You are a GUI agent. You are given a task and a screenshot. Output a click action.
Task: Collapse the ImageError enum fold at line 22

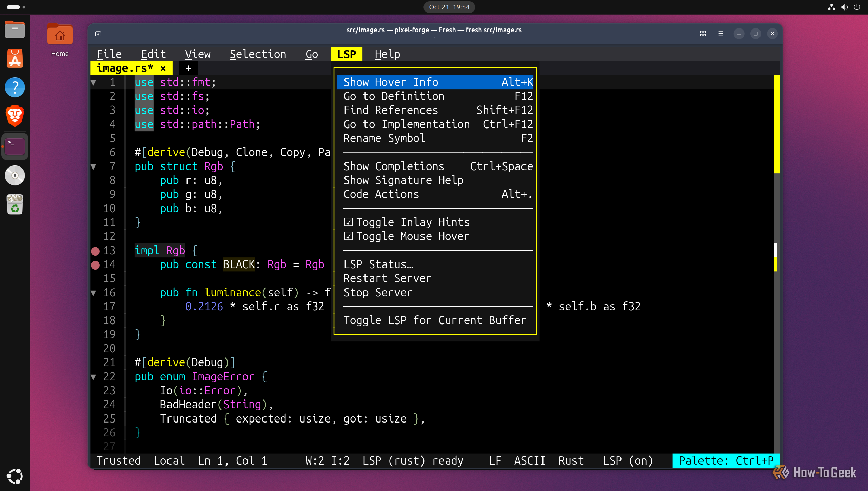click(x=94, y=377)
